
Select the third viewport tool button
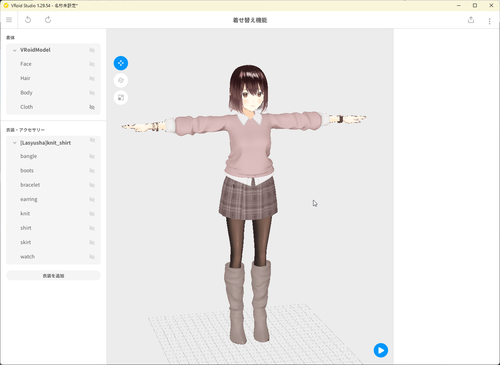(121, 98)
